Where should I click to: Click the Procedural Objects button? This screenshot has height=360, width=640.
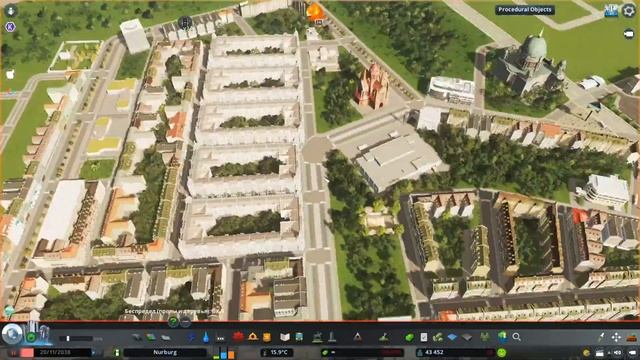(x=524, y=9)
